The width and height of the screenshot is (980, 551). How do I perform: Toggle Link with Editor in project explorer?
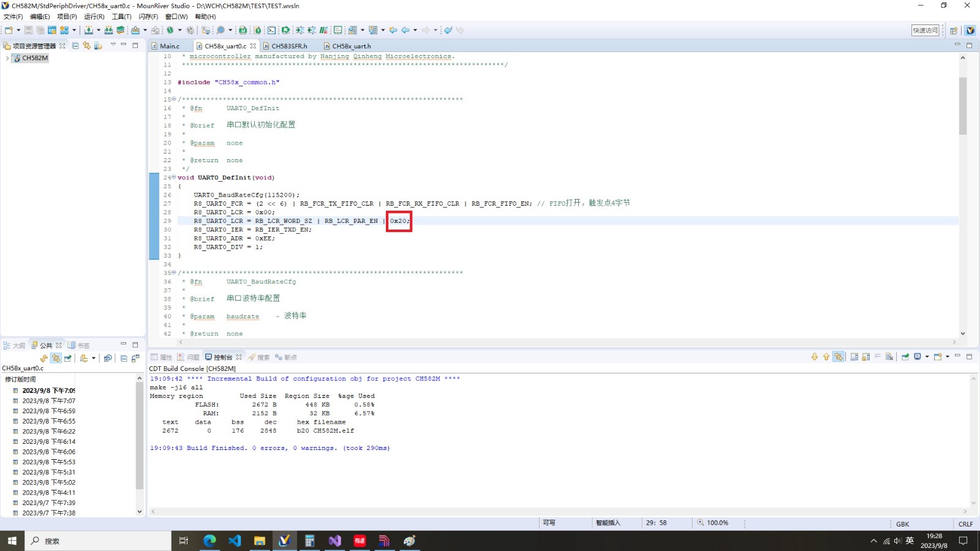pyautogui.click(x=86, y=45)
